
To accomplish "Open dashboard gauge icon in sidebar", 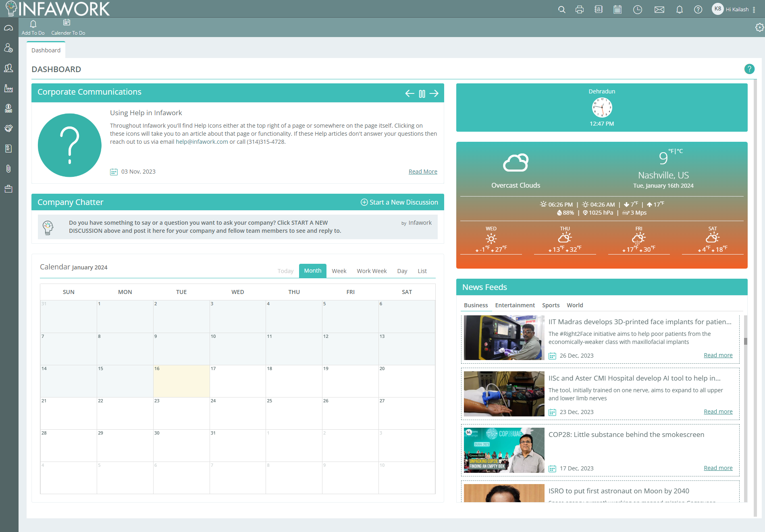I will (8, 28).
